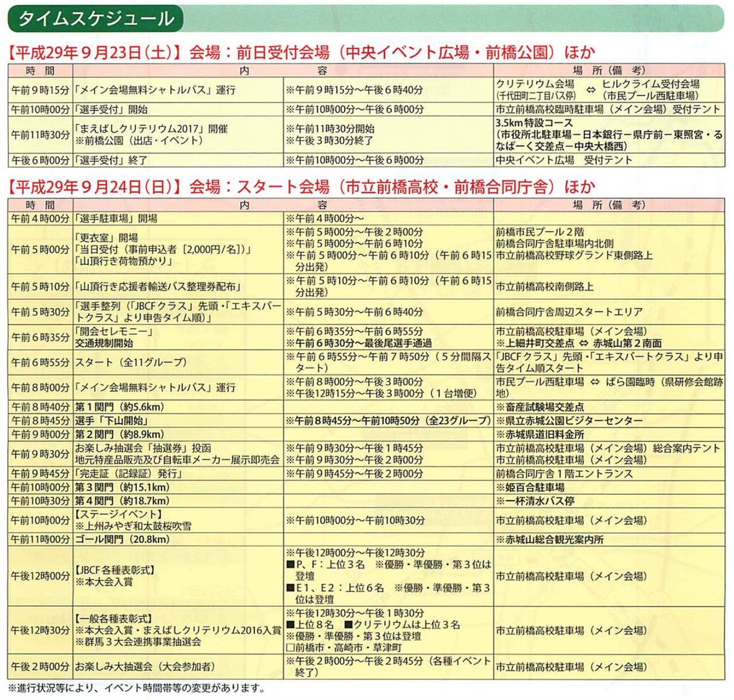Select ※畜産試験場交差点 location

540,407
